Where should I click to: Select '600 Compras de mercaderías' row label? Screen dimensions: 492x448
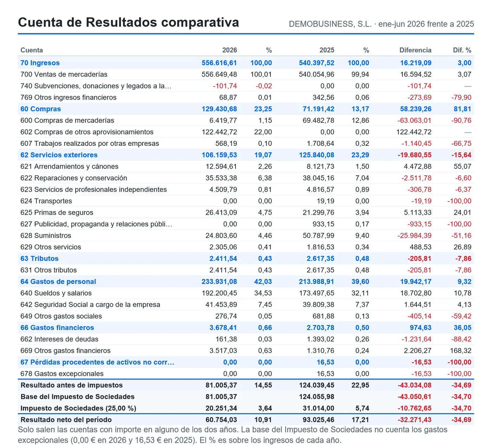tap(67, 121)
